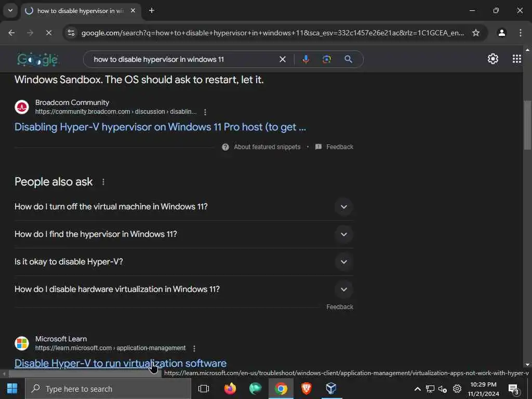This screenshot has height=399, width=532.
Task: Expand 'How do I find the hypervisor' question
Action: (x=183, y=234)
